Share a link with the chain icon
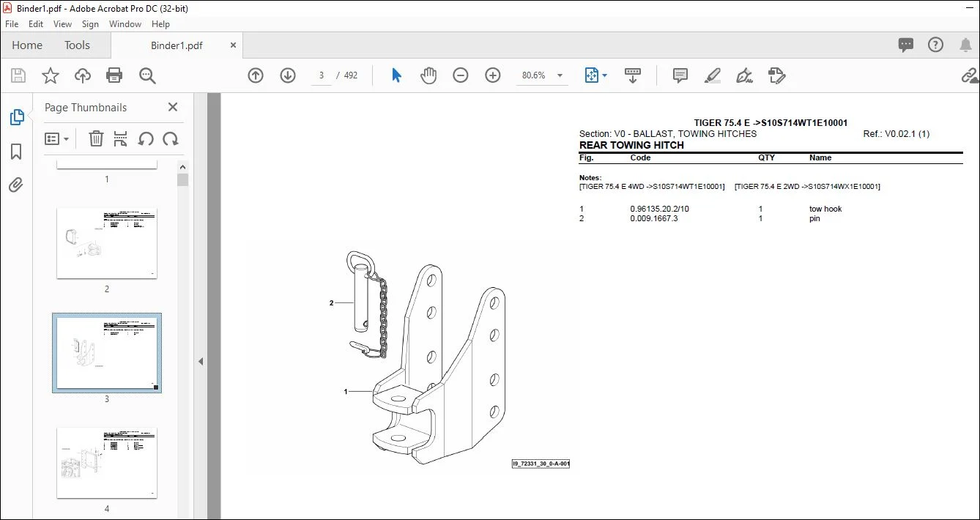980x520 pixels. pos(970,75)
